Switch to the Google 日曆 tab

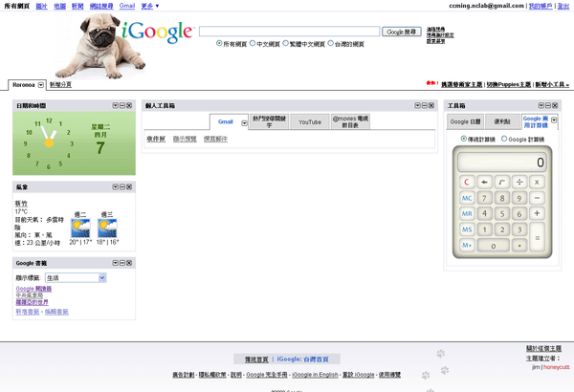tap(465, 121)
